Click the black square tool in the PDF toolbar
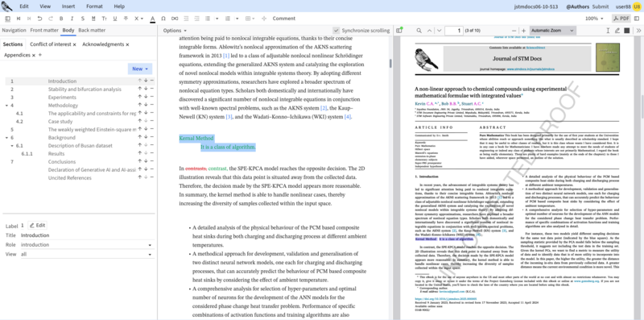Viewport: 644px width, 320px height. [627, 31]
